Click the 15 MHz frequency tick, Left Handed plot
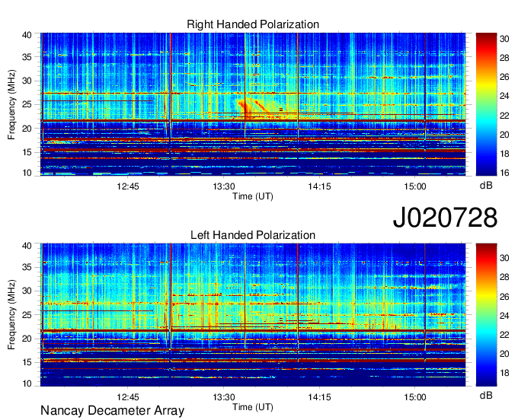Viewport: 518px width, 420px height. click(x=27, y=363)
